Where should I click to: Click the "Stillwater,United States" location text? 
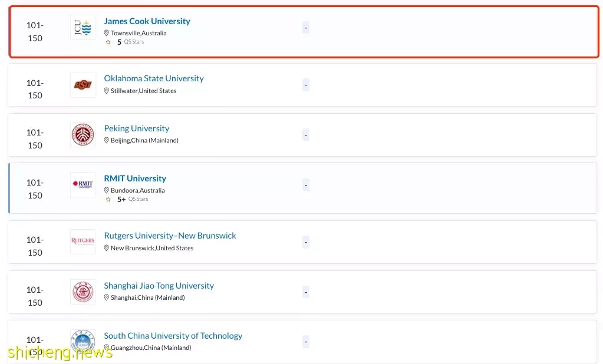[143, 91]
